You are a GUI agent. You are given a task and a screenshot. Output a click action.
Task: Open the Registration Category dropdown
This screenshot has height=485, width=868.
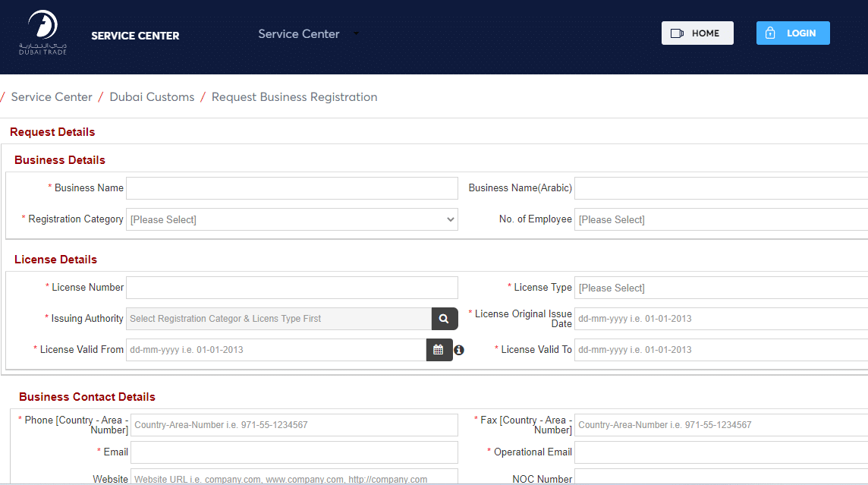292,219
